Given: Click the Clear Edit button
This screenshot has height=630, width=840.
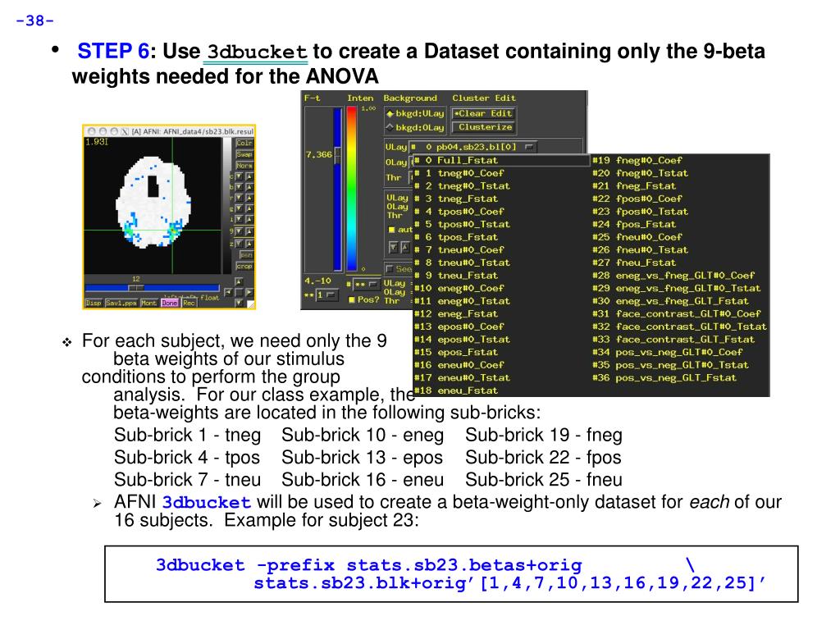Looking at the screenshot, I should [483, 113].
